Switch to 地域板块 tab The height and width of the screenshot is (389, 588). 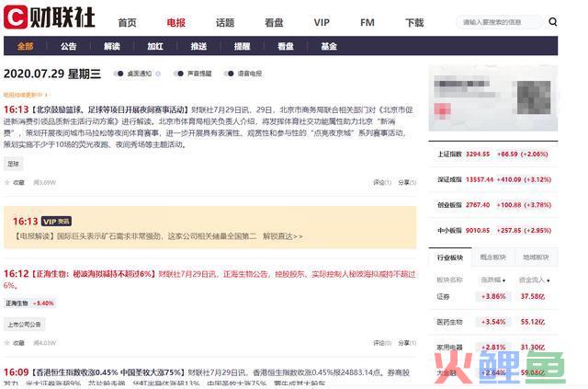tap(537, 257)
